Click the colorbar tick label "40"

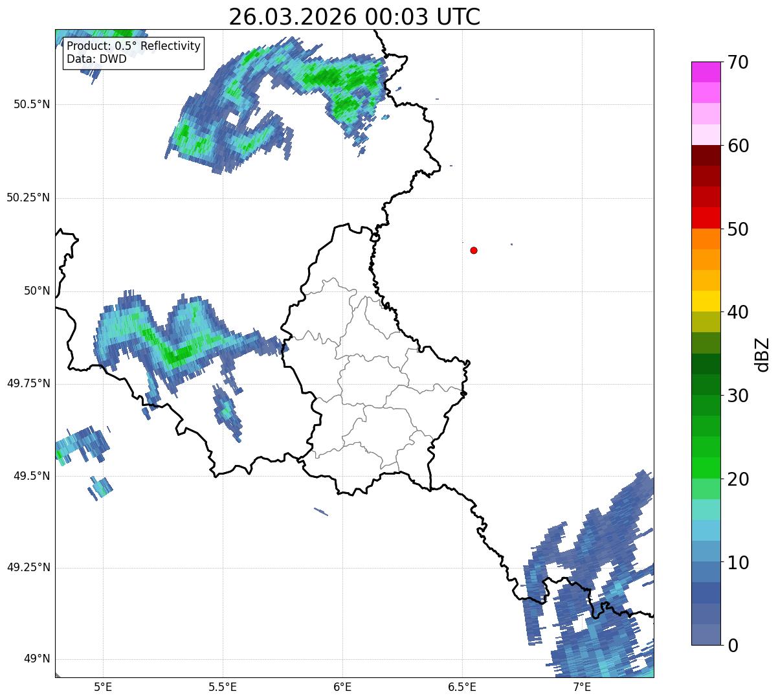coord(739,312)
